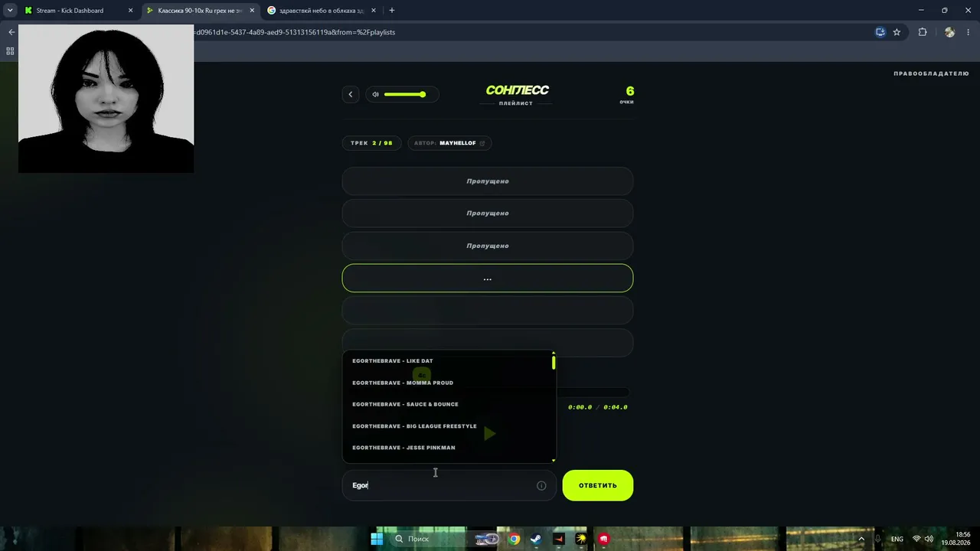Open a new browser tab
980x551 pixels.
(x=392, y=11)
